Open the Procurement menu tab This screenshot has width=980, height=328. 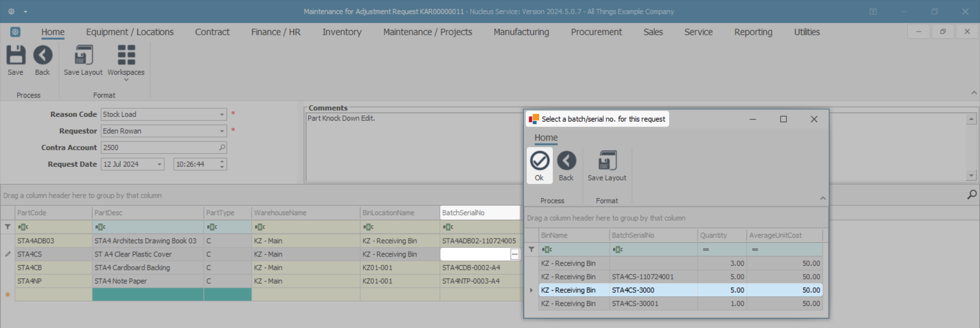click(x=596, y=32)
